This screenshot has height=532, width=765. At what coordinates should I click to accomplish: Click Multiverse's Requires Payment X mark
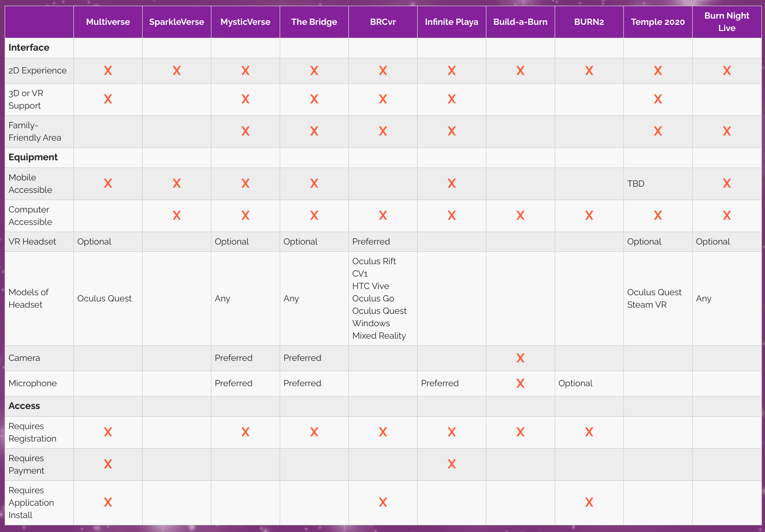point(108,464)
